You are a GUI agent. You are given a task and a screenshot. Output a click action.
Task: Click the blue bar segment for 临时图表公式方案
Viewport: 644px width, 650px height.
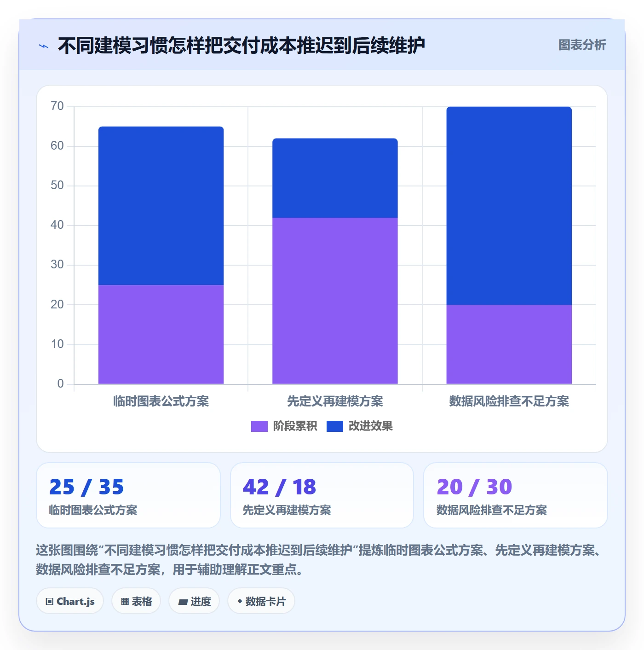coord(161,206)
